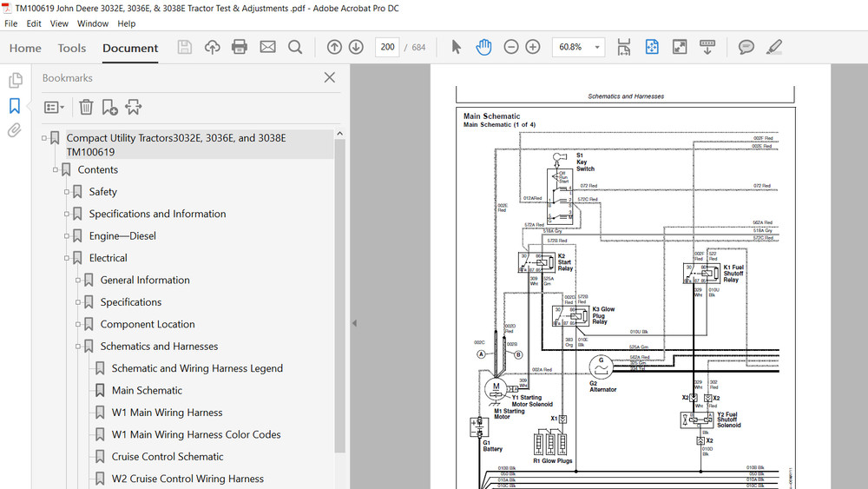Switch to the Tools tab
This screenshot has width=868, height=489.
pyautogui.click(x=72, y=48)
